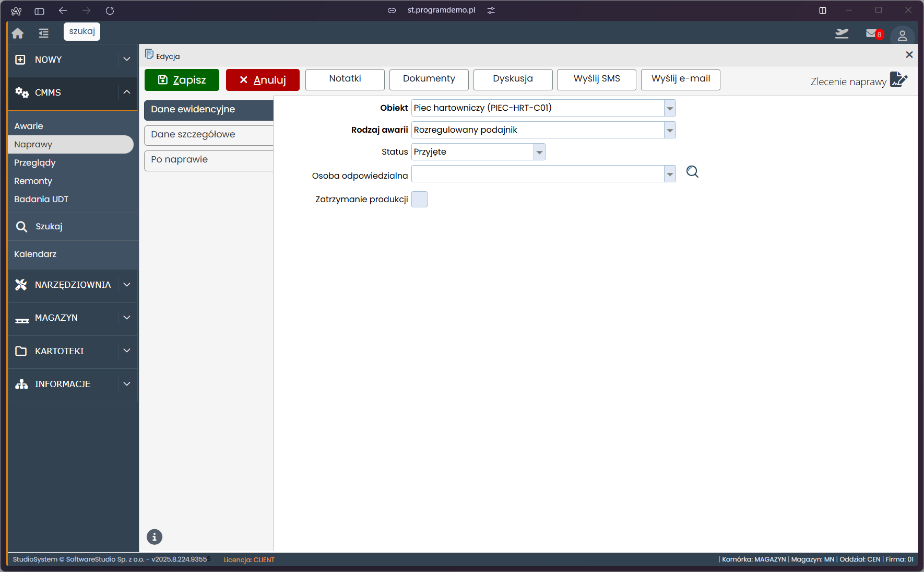The height and width of the screenshot is (572, 924).
Task: Click the info icon at bottom left
Action: coord(155,537)
